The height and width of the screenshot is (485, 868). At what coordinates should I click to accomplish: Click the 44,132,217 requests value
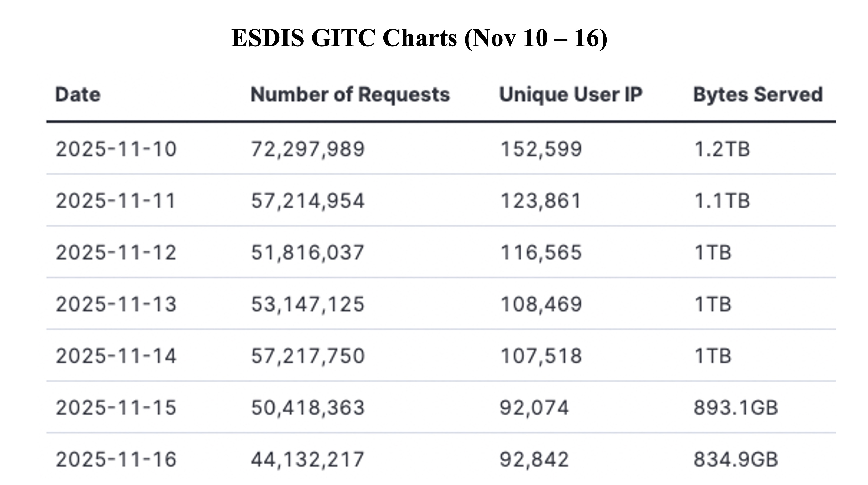click(x=308, y=459)
